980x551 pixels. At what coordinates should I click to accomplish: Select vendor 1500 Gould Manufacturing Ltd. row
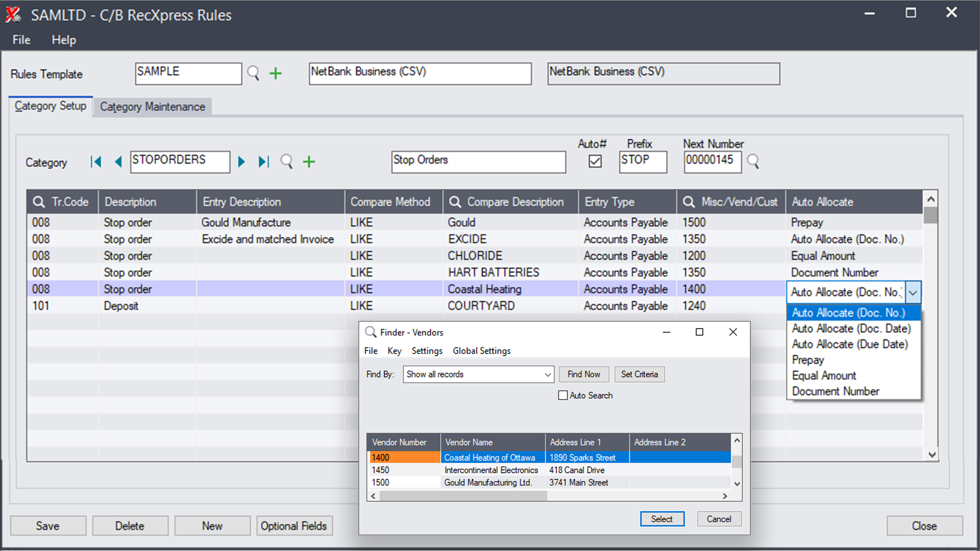pyautogui.click(x=549, y=482)
